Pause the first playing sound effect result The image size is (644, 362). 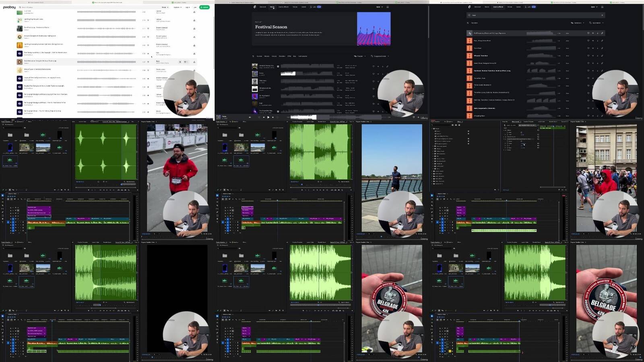[469, 33]
